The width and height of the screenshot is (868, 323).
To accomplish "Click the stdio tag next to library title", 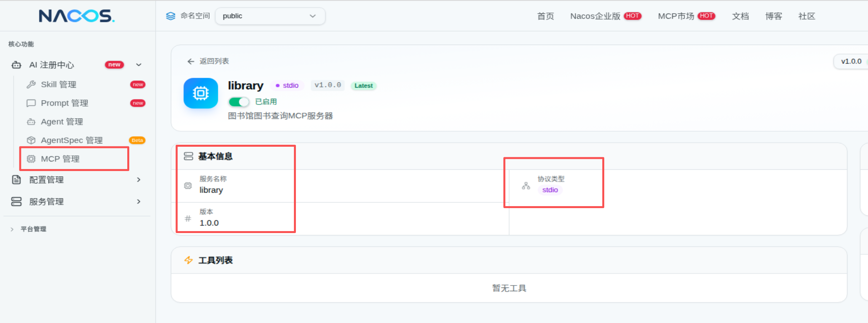I will point(287,85).
